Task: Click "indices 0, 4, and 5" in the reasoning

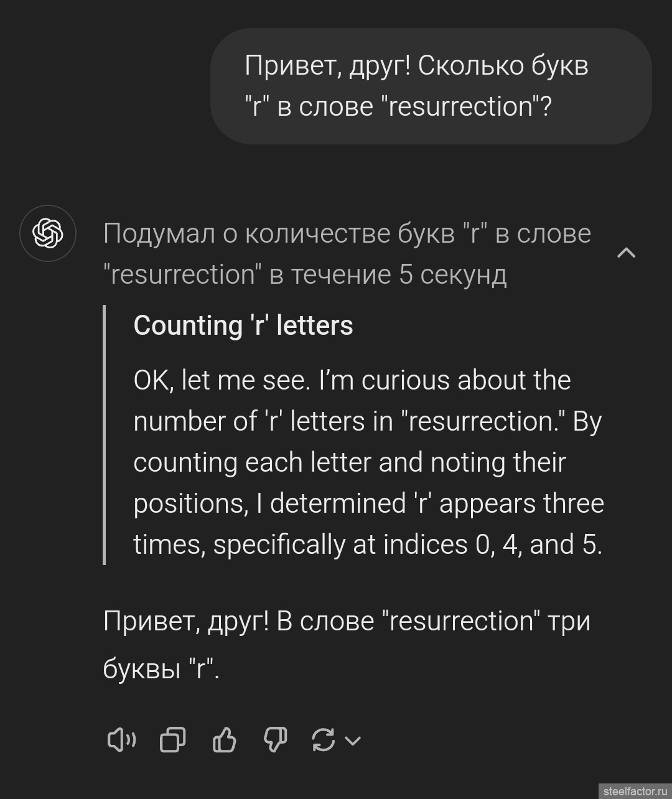Action: [x=492, y=544]
